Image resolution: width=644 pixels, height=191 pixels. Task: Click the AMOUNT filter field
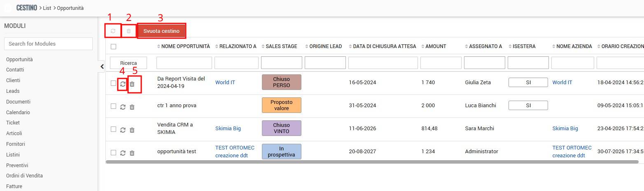click(441, 63)
